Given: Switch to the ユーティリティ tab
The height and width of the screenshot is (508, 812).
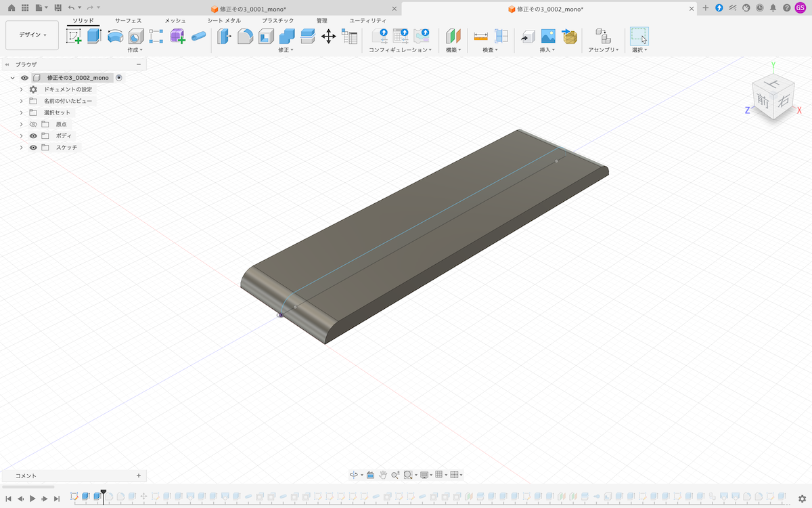Looking at the screenshot, I should 367,21.
